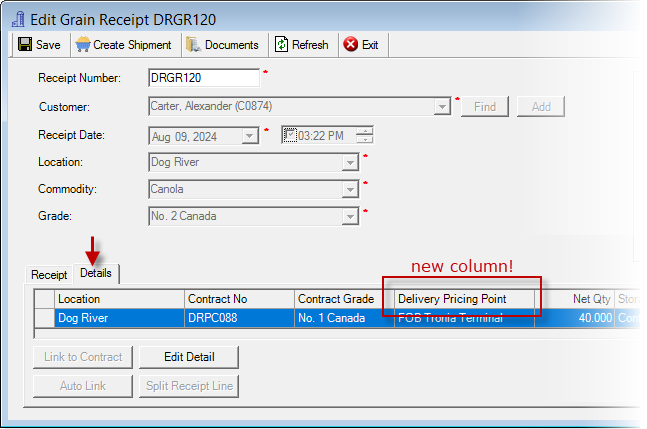Open the Receipt Date calendar dropdown
This screenshot has height=429, width=647.
point(250,136)
